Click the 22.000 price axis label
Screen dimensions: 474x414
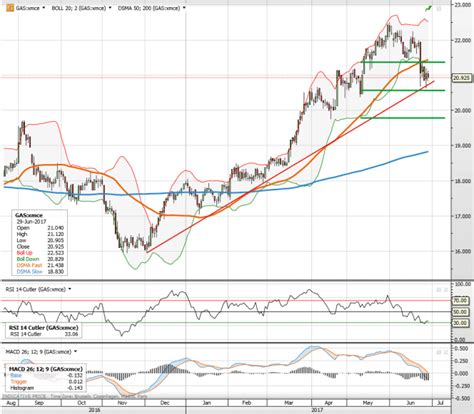pos(462,40)
